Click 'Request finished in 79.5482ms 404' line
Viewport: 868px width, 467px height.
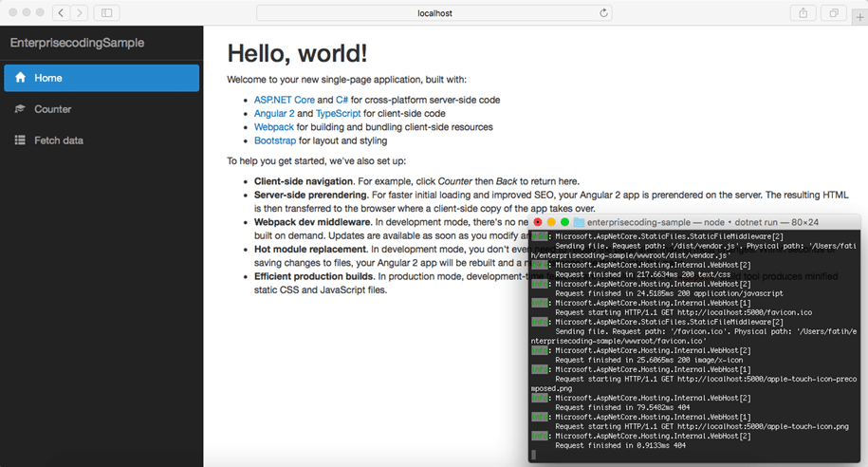(620, 408)
